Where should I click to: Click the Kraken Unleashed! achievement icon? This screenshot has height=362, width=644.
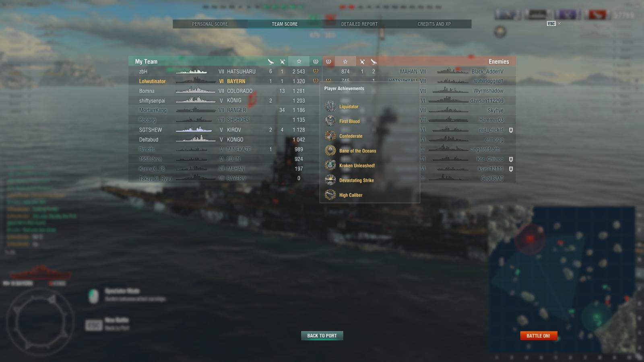pos(330,165)
